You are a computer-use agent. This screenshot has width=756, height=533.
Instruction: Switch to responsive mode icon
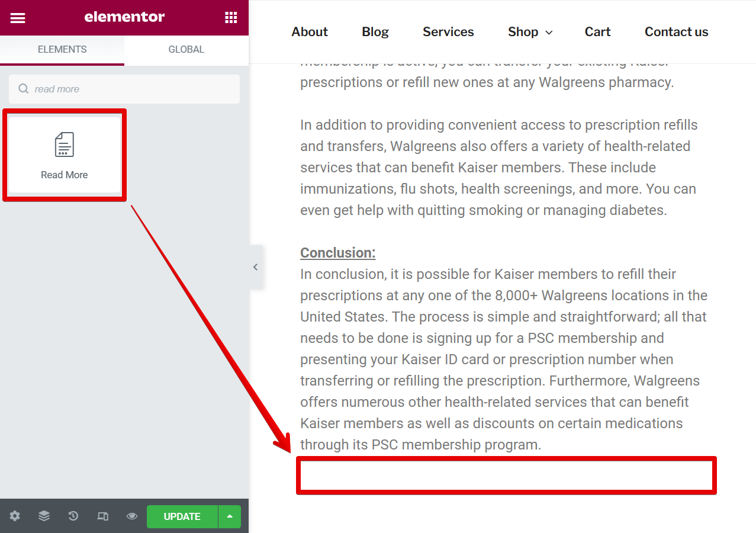click(102, 516)
